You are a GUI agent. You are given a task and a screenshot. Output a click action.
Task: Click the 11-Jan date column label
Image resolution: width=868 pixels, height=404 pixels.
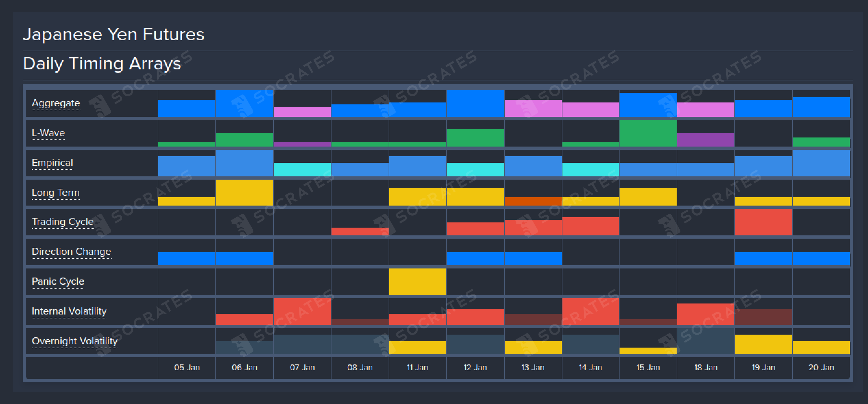pyautogui.click(x=417, y=368)
